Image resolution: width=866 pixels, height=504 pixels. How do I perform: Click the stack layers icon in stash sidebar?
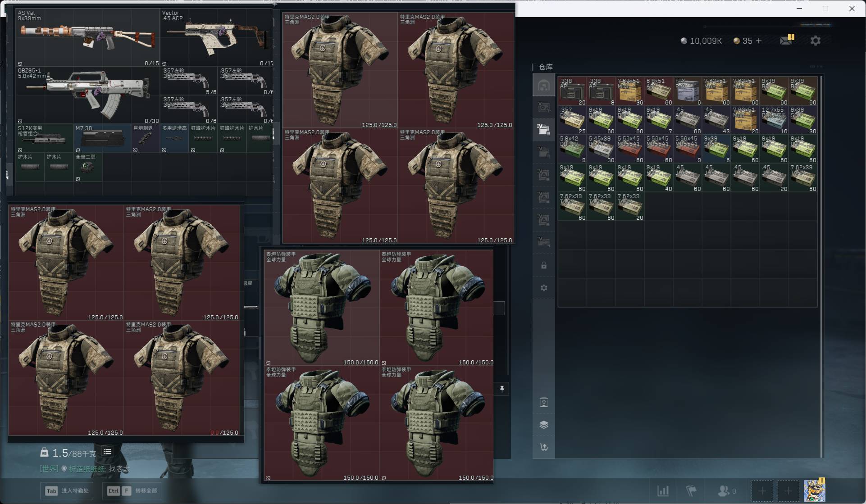[544, 425]
